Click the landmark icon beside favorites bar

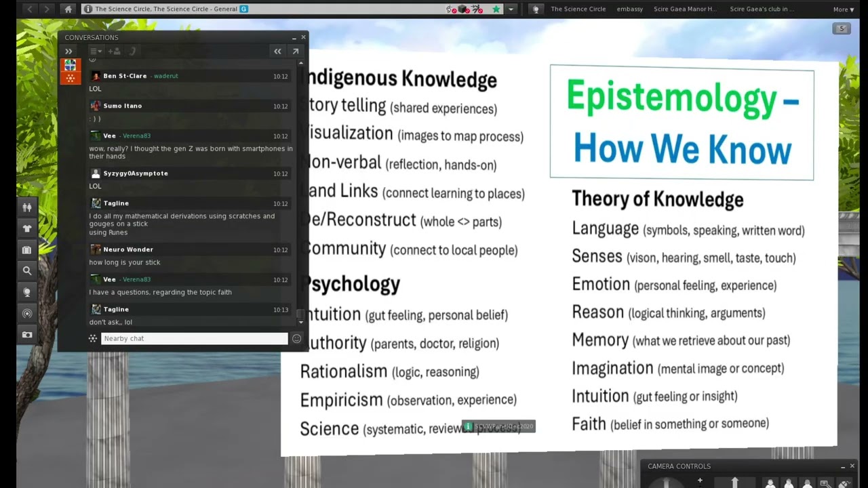point(536,9)
